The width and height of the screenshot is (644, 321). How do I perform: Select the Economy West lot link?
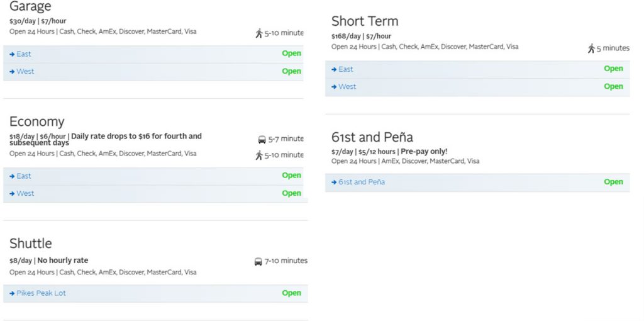coord(25,194)
